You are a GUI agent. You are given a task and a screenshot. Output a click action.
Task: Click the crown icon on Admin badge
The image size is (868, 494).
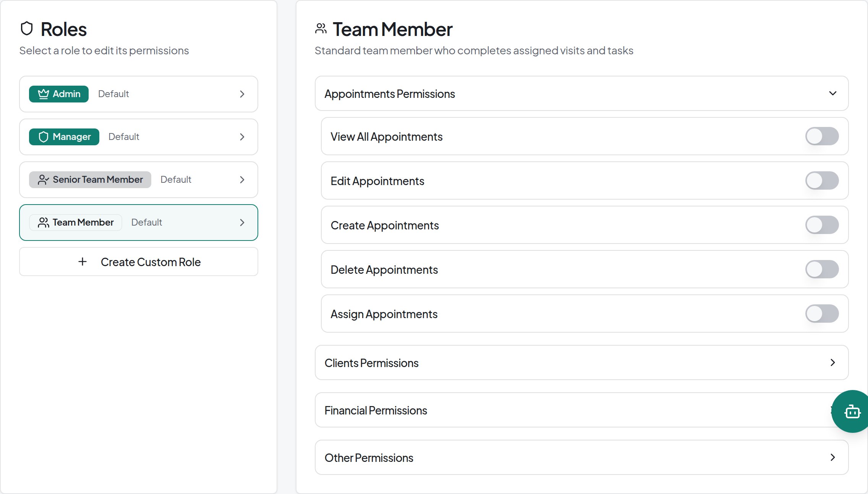tap(44, 94)
